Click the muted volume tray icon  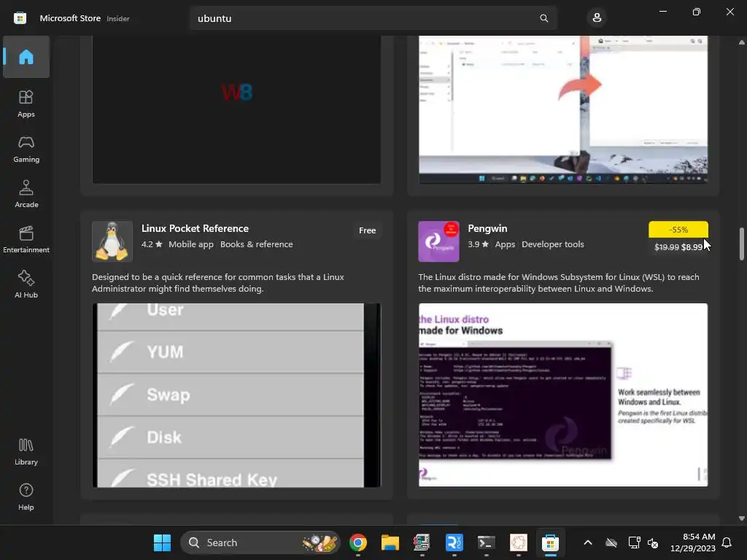pos(653,542)
